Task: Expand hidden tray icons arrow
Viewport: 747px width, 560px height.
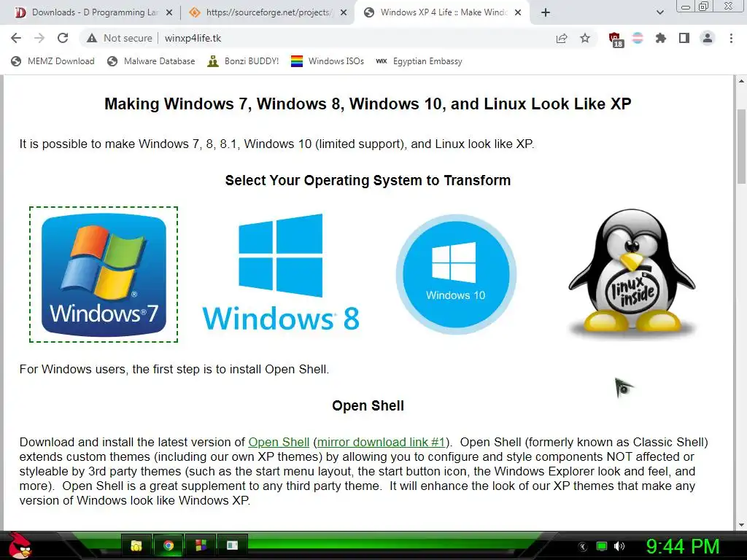Action: 583,547
